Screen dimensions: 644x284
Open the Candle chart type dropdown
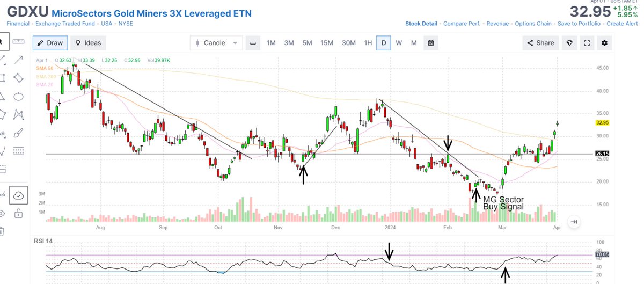tap(216, 43)
